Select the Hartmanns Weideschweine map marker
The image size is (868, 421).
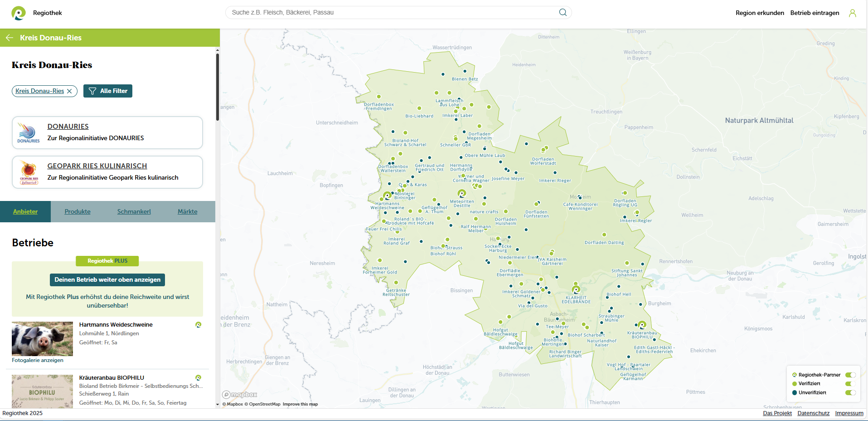387,196
